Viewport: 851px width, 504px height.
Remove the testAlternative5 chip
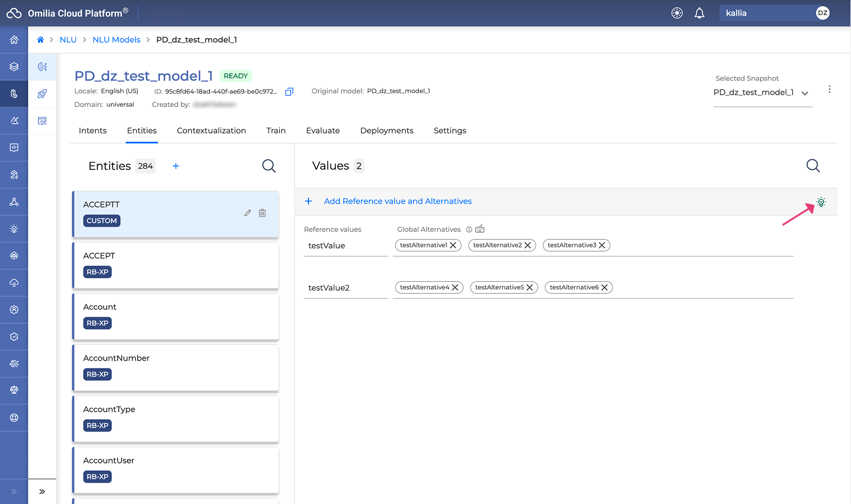click(x=530, y=287)
